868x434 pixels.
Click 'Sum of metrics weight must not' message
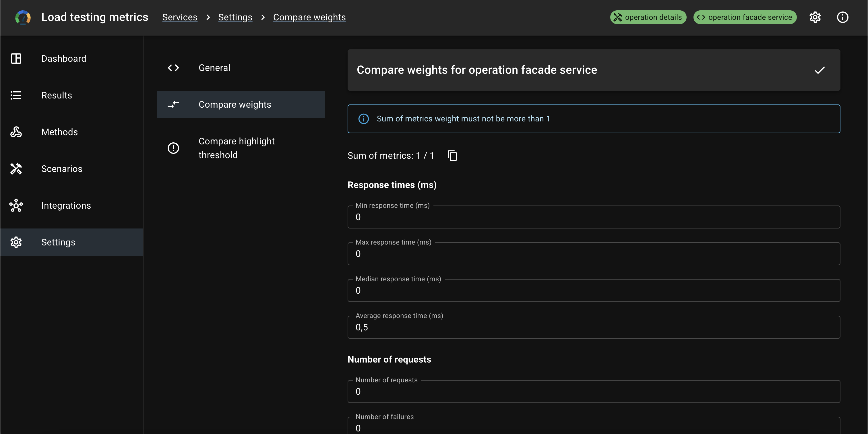463,119
